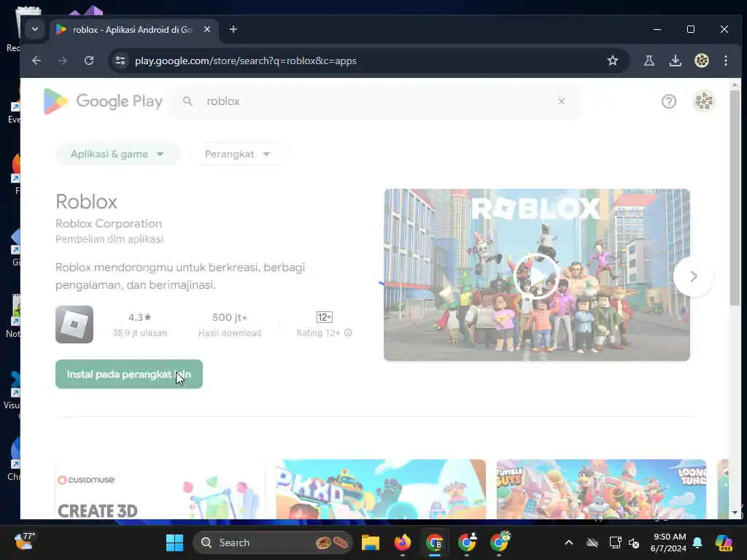The image size is (747, 560).
Task: Open the tab search dropdown arrow
Action: coord(35,29)
